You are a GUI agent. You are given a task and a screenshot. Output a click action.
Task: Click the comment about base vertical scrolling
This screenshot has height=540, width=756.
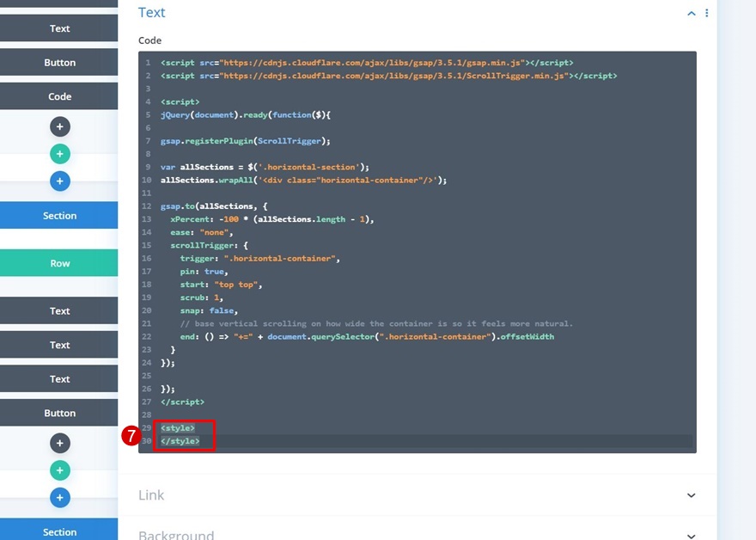tap(376, 323)
